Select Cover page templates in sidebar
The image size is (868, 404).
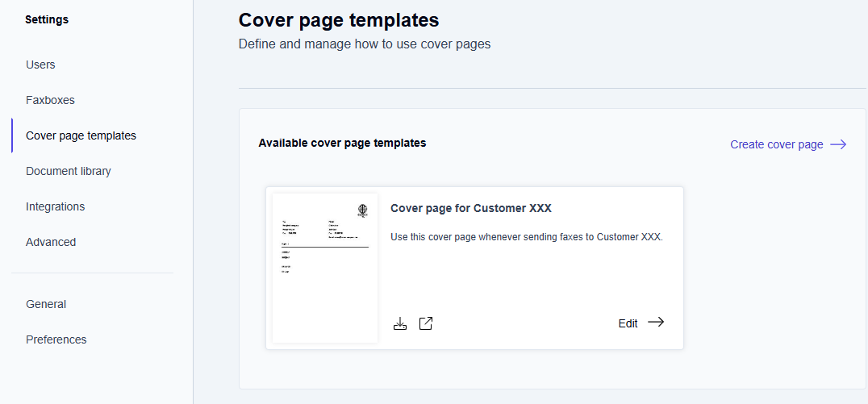click(x=81, y=135)
